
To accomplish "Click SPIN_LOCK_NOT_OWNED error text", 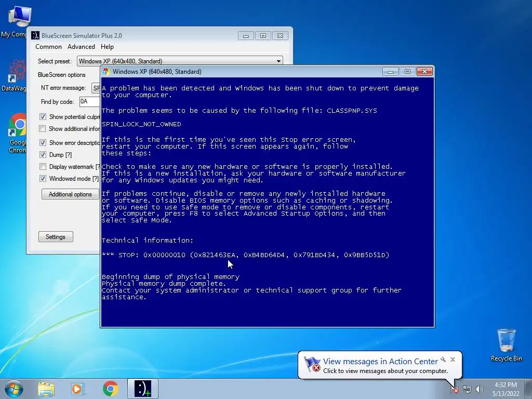I will point(141,124).
